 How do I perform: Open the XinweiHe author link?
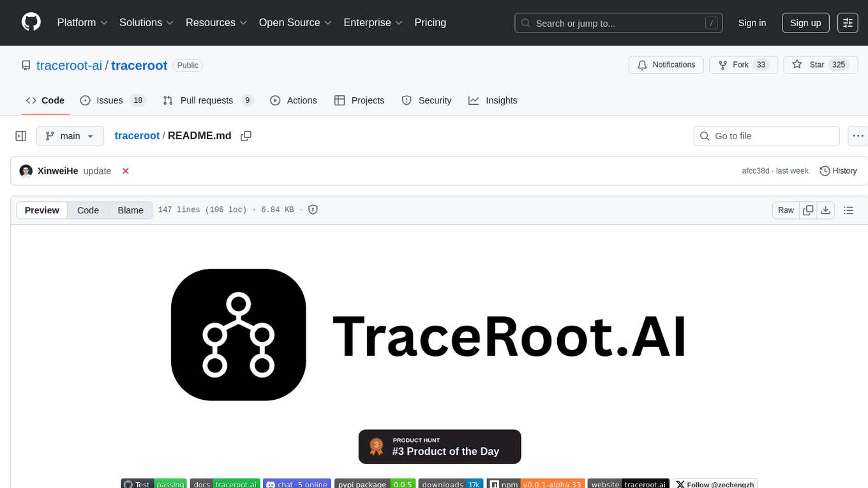click(x=58, y=171)
